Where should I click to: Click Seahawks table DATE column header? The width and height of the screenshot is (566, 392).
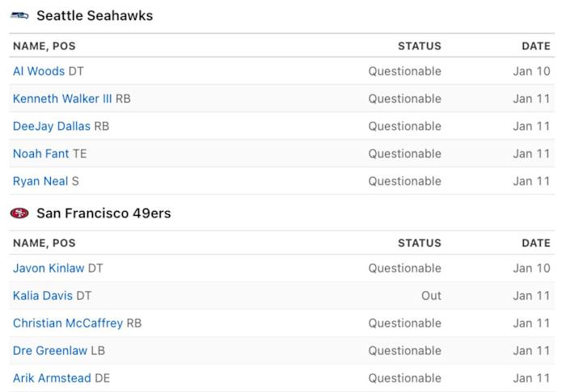(x=536, y=46)
